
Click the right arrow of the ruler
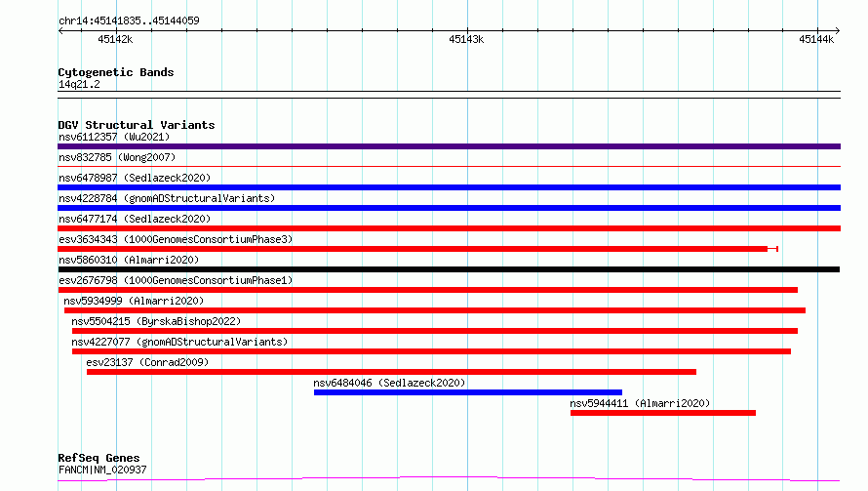838,30
